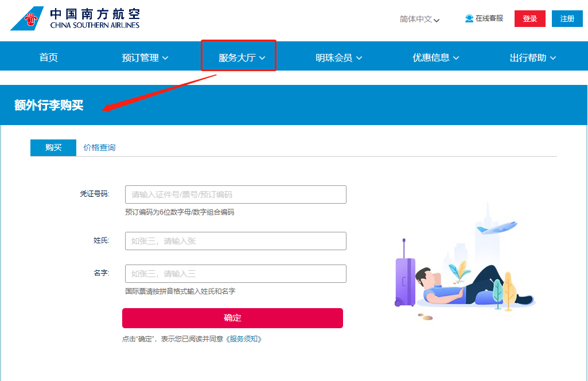
Task: Expand the 优惠信息 menu
Action: [x=435, y=57]
